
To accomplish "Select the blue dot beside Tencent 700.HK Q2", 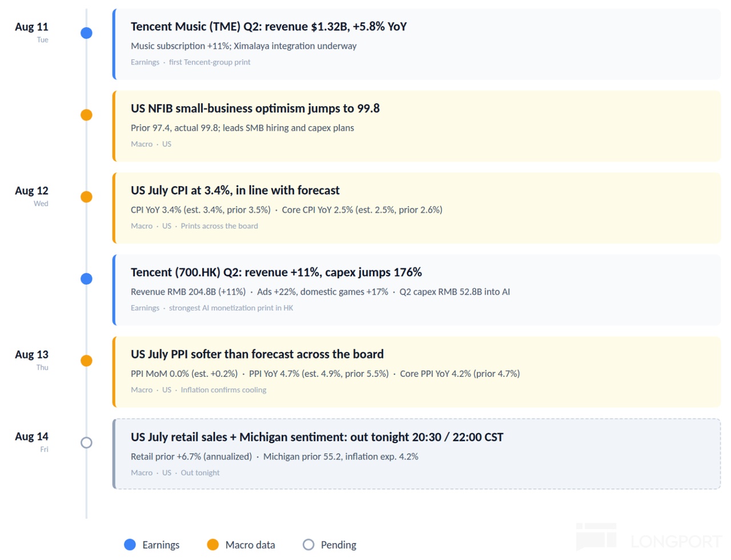I will 86,279.
